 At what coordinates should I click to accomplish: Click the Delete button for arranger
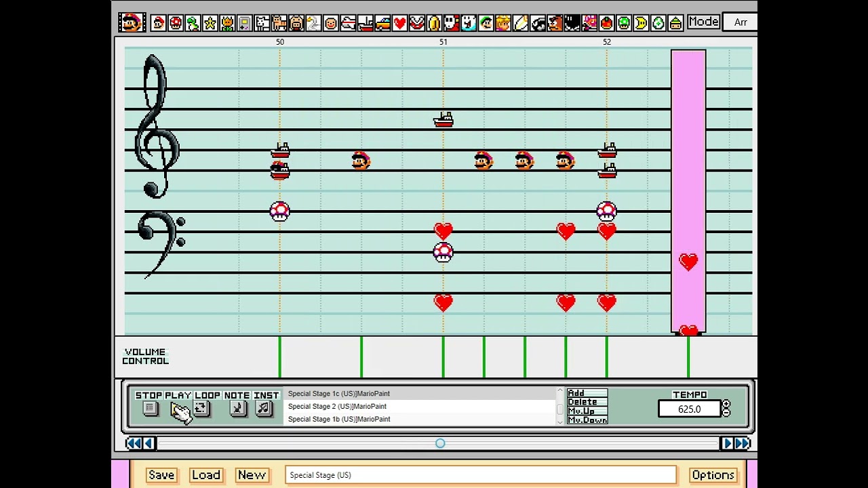pyautogui.click(x=587, y=402)
